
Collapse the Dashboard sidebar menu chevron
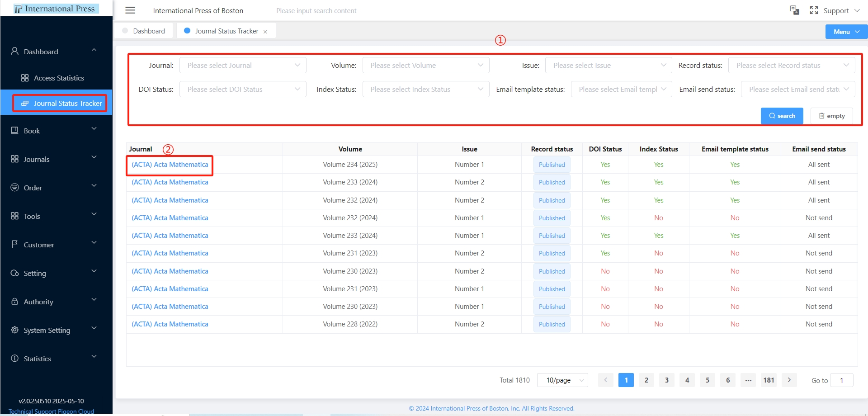[94, 50]
